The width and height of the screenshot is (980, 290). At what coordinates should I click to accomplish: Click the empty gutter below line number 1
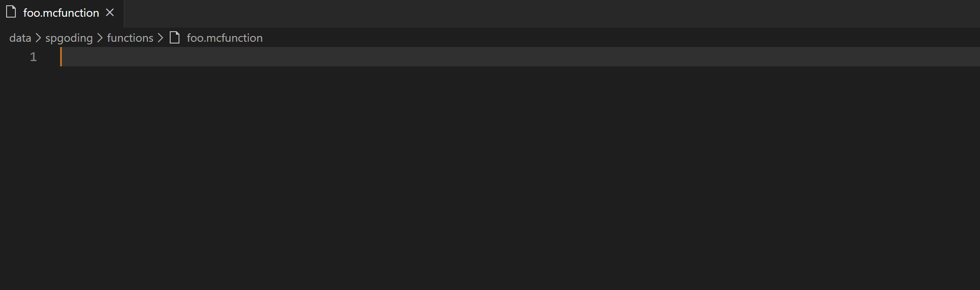click(x=29, y=176)
